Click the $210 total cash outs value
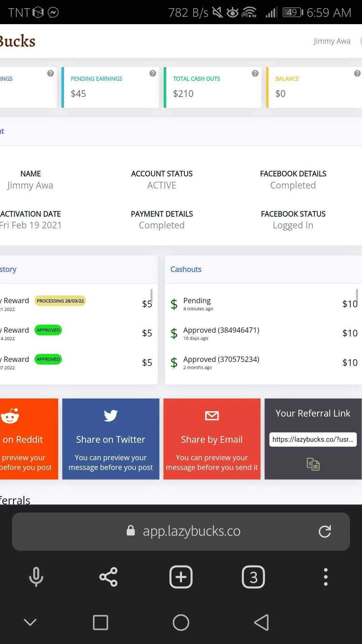362x644 pixels. (183, 94)
